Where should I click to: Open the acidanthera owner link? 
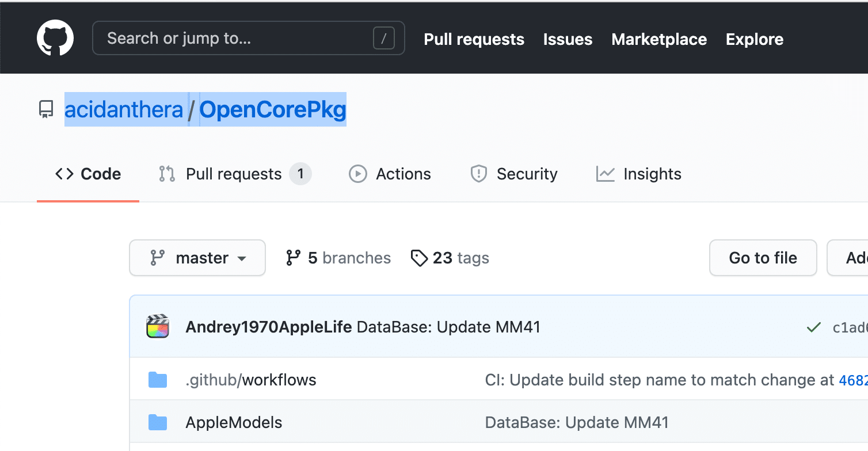coord(124,109)
